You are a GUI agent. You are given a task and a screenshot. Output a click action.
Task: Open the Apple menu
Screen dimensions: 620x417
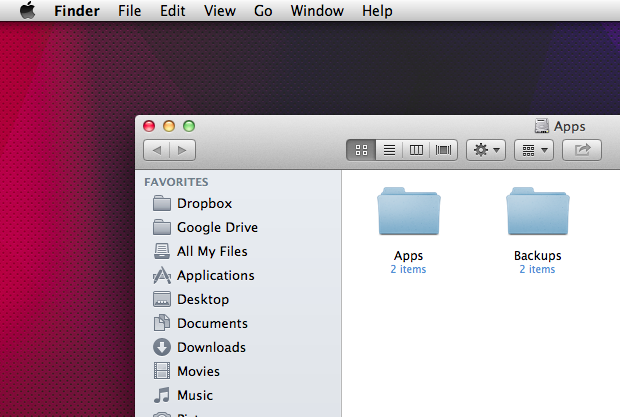tap(28, 10)
